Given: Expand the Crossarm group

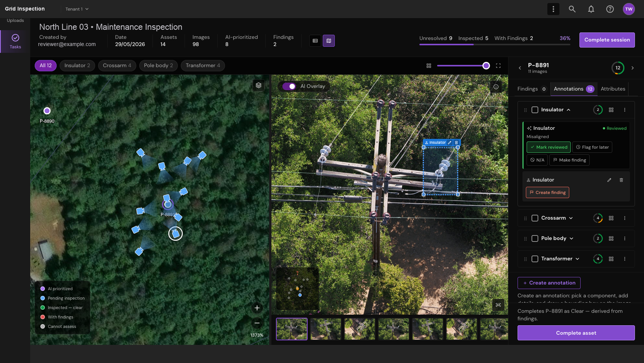Looking at the screenshot, I should point(571,218).
